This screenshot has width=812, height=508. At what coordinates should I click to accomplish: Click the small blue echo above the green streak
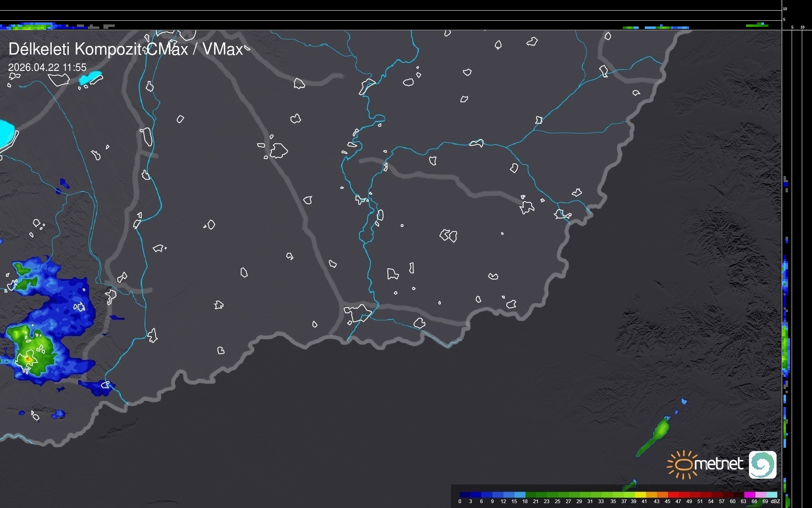684,402
